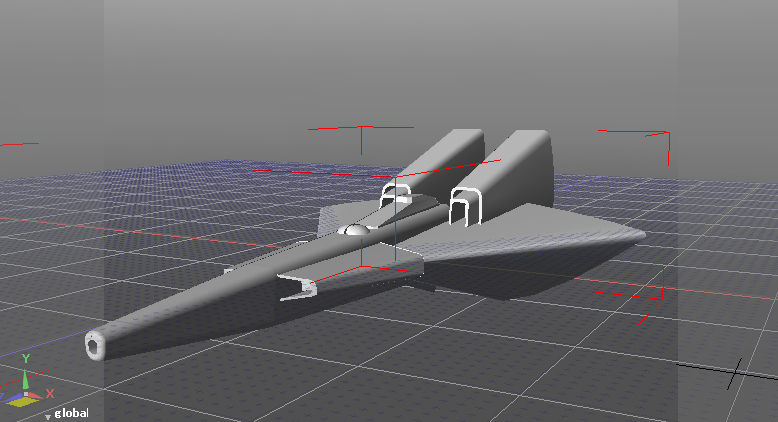Click the red X axis arrow on gizmo
The width and height of the screenshot is (778, 422).
tap(35, 395)
